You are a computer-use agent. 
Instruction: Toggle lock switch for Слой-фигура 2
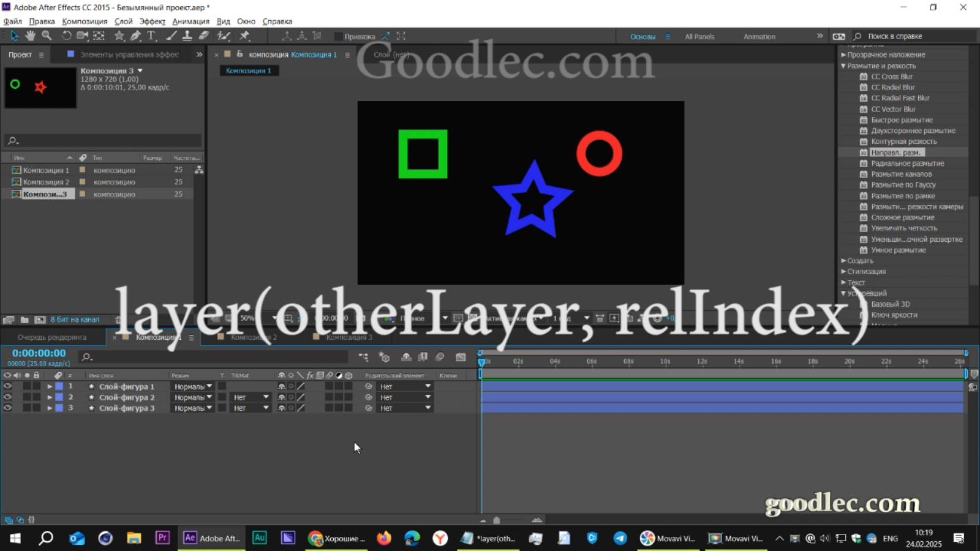(x=37, y=397)
